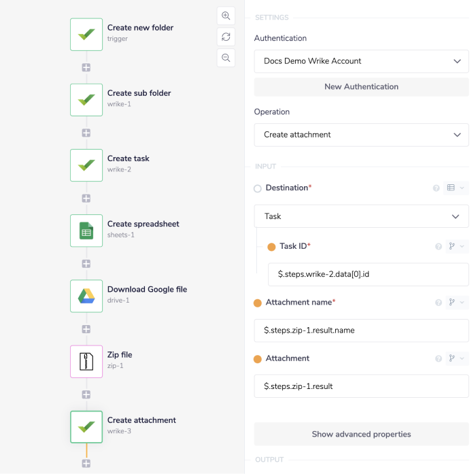476x474 pixels.
Task: Select the Create attachment wrike-3 step icon
Action: 86,426
